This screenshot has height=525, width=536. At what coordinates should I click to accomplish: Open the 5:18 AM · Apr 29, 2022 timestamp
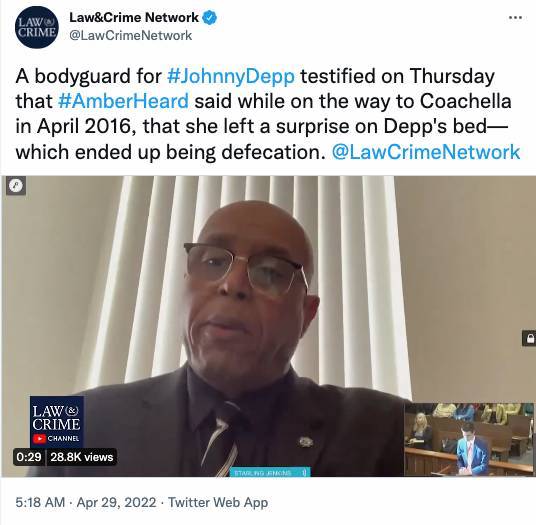tap(86, 502)
